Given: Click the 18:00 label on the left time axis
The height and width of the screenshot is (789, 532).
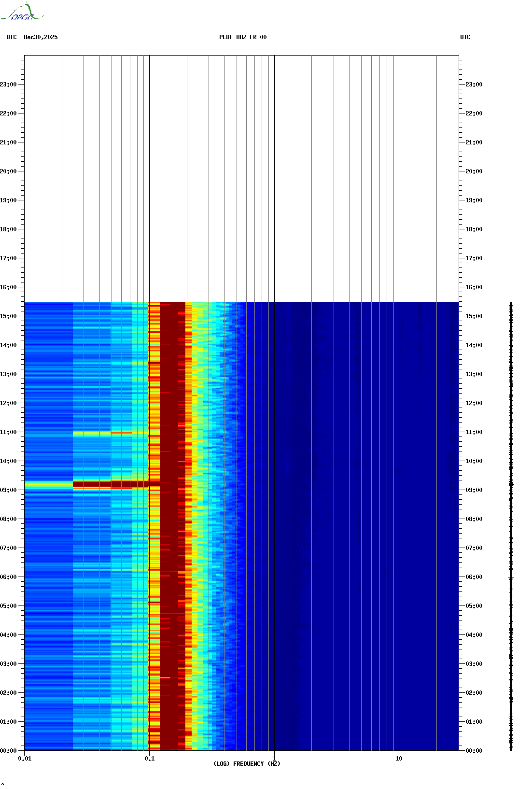Looking at the screenshot, I should [8, 229].
